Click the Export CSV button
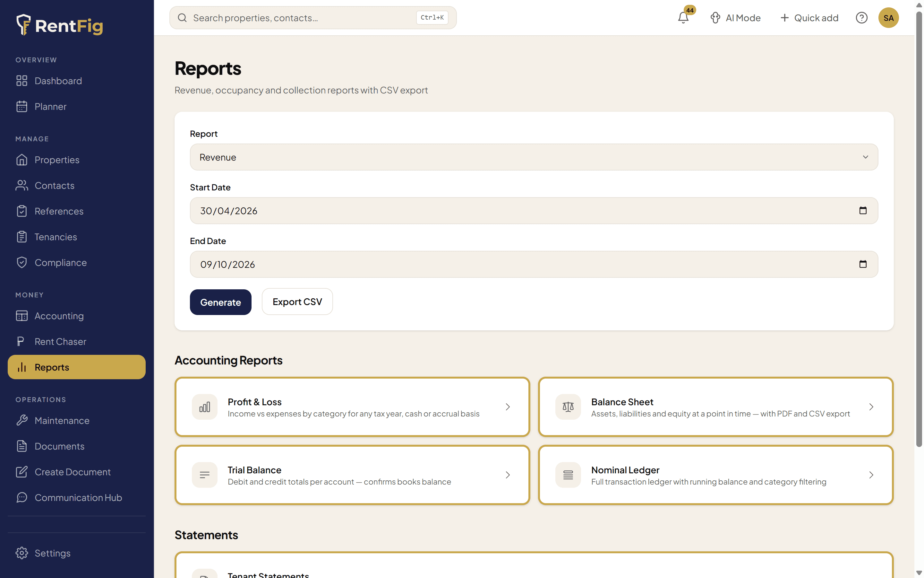 [x=297, y=302]
